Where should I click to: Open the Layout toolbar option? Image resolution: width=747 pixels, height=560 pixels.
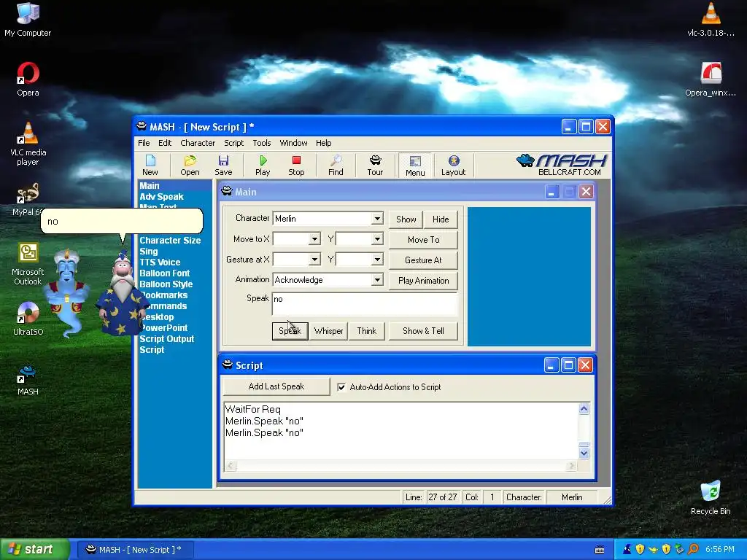coord(453,166)
